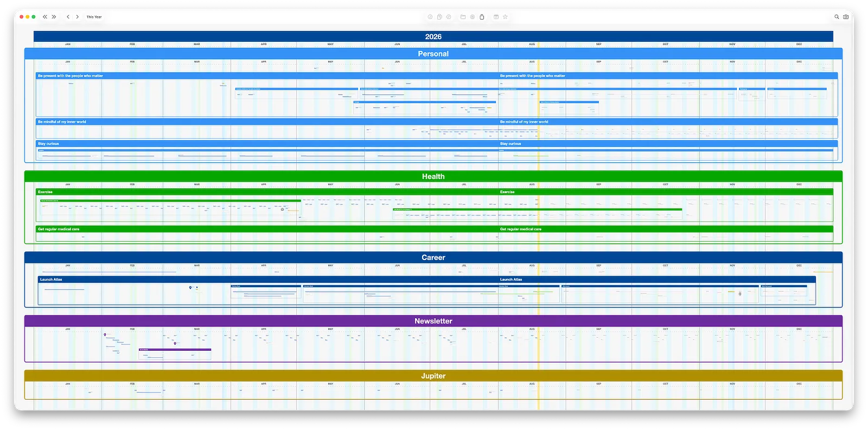Click the left 'Be present with the people who matter' label
Viewport: 868px width, 430px height.
point(71,76)
